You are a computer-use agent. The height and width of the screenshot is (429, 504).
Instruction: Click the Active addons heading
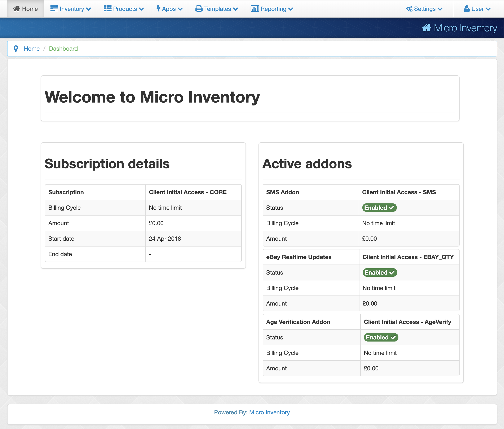tap(307, 164)
